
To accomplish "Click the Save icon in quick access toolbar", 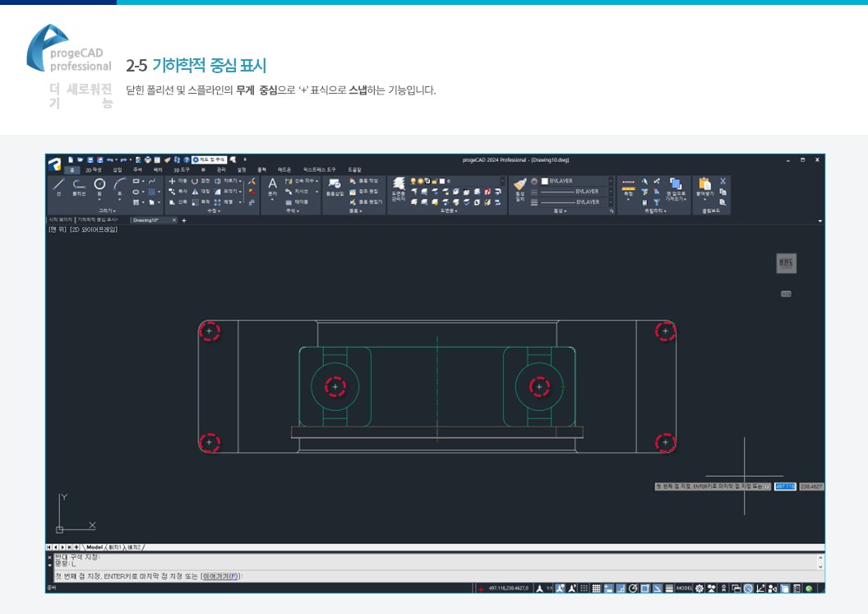I will [90, 160].
